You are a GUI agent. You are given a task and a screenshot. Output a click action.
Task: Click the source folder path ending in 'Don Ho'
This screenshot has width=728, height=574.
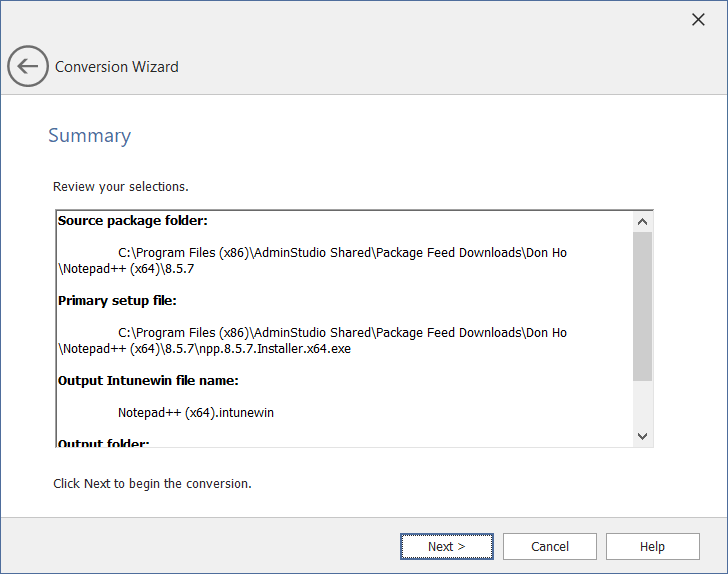(x=342, y=253)
